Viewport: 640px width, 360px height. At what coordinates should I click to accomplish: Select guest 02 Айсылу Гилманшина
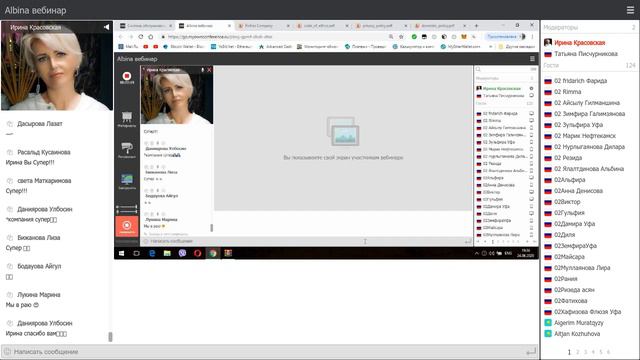(x=587, y=103)
